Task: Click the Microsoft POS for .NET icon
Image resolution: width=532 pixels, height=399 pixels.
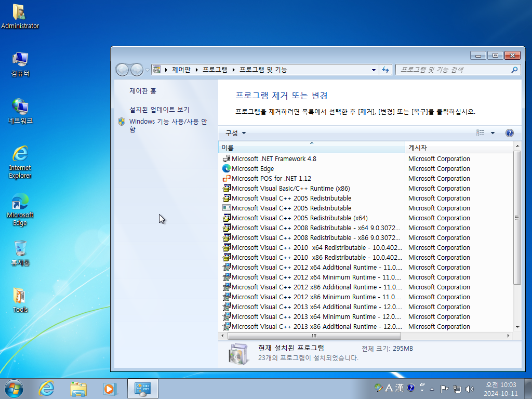Action: (x=227, y=179)
